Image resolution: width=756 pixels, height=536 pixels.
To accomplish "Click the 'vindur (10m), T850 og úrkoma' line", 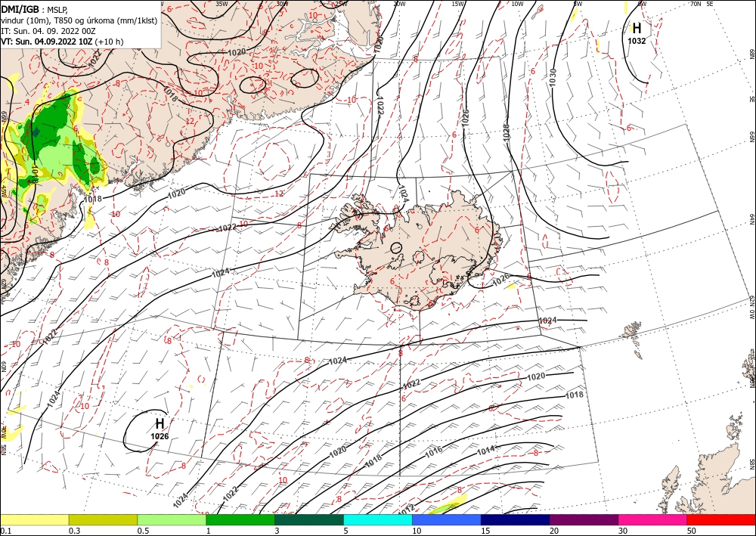I will pyautogui.click(x=78, y=20).
